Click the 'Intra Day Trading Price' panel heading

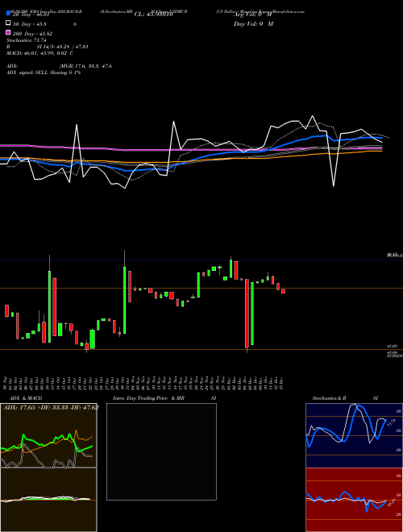[x=139, y=398]
